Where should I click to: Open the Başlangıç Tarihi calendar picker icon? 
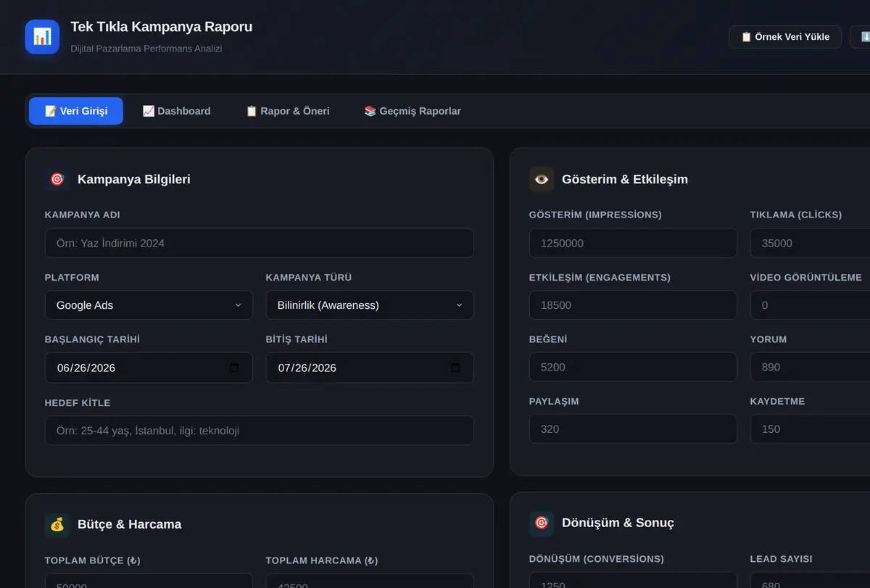[x=234, y=368]
